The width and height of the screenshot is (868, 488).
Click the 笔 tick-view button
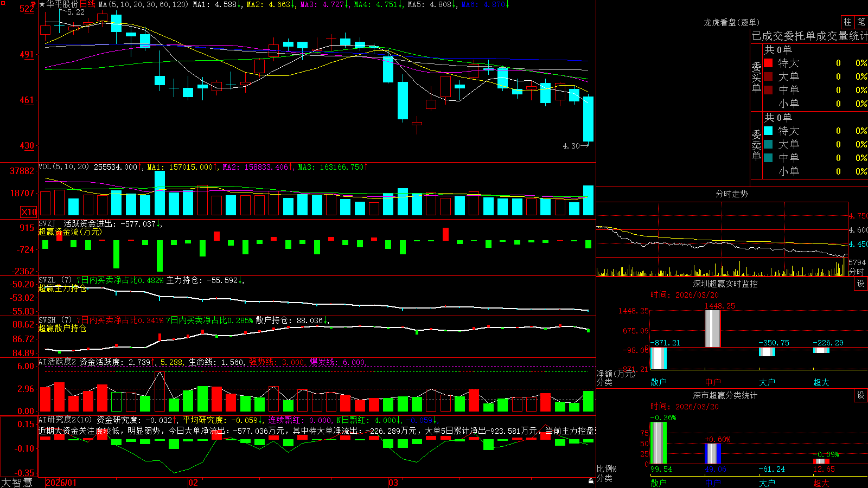click(861, 22)
